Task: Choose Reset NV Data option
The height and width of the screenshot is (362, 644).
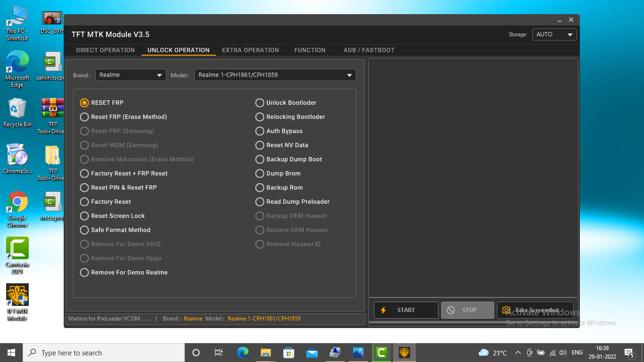Action: [x=282, y=145]
